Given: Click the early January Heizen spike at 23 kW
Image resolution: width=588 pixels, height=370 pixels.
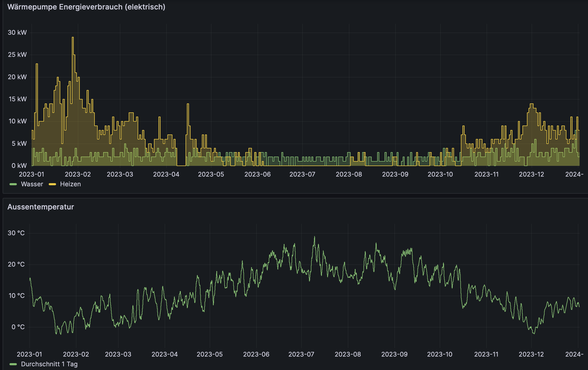Looking at the screenshot, I should point(37,64).
